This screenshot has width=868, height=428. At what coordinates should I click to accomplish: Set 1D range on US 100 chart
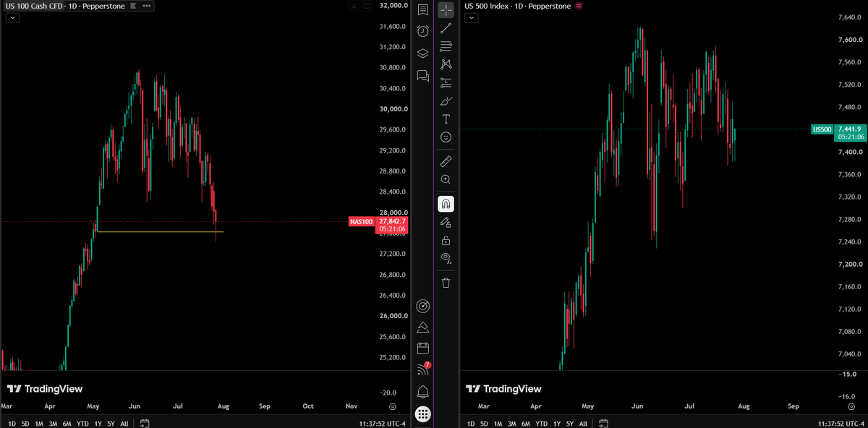(12, 423)
